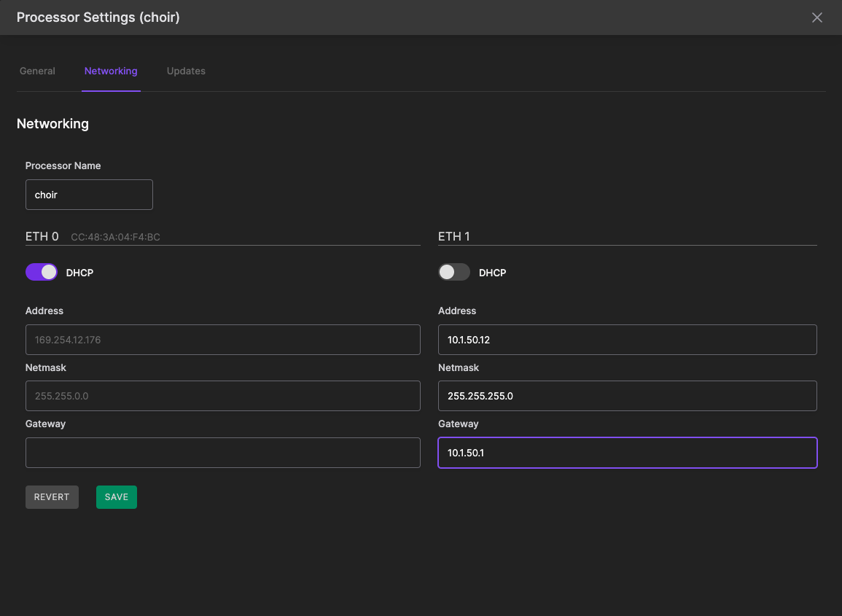842x616 pixels.
Task: Click the Processor Settings (choir) title
Action: coord(98,17)
